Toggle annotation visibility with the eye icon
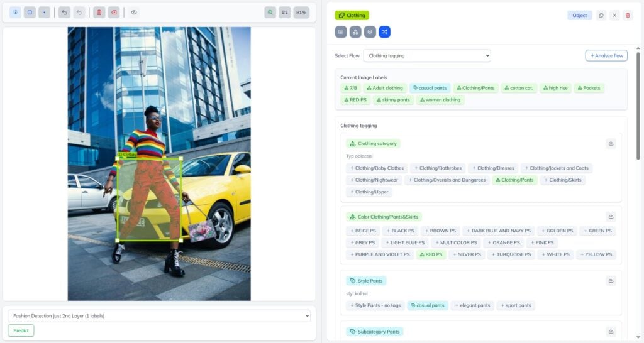 (x=134, y=13)
